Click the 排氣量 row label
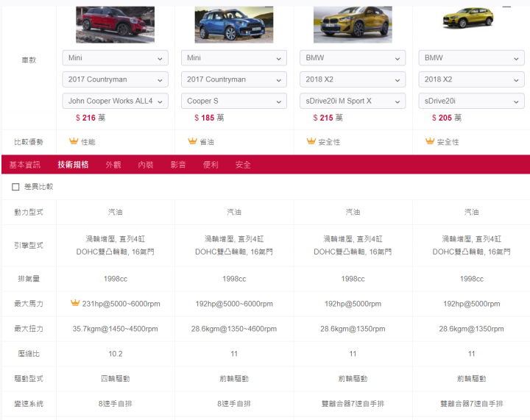The height and width of the screenshot is (420, 530). [29, 279]
